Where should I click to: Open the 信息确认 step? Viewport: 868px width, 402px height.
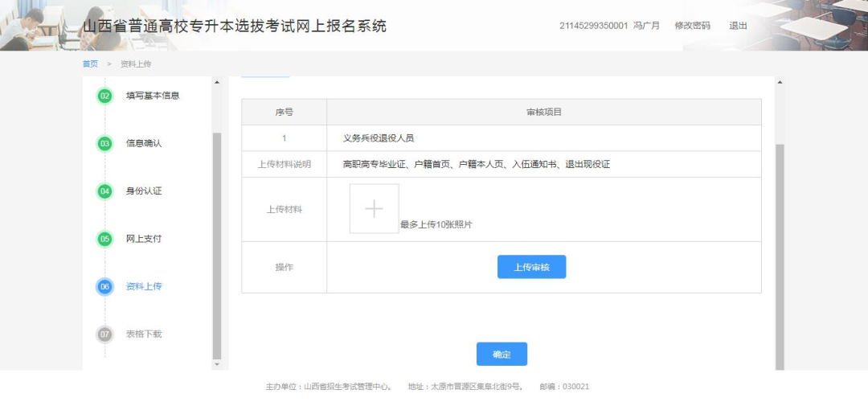pyautogui.click(x=144, y=143)
